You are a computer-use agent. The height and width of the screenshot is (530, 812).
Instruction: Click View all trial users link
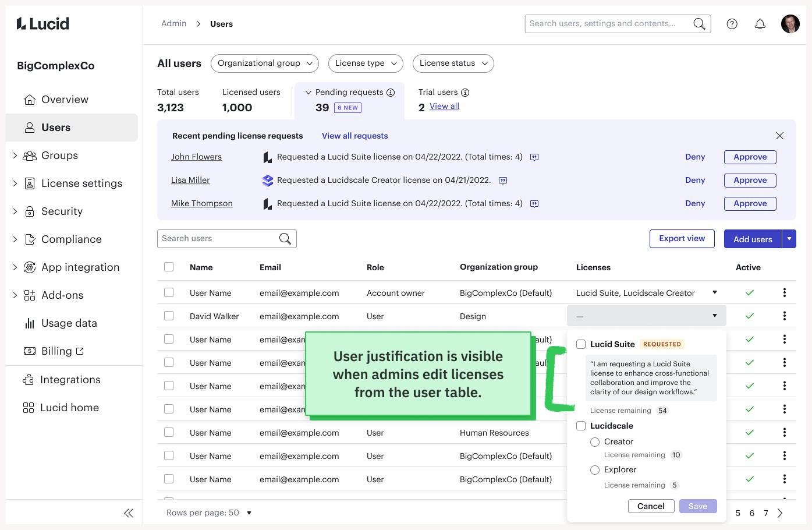444,107
